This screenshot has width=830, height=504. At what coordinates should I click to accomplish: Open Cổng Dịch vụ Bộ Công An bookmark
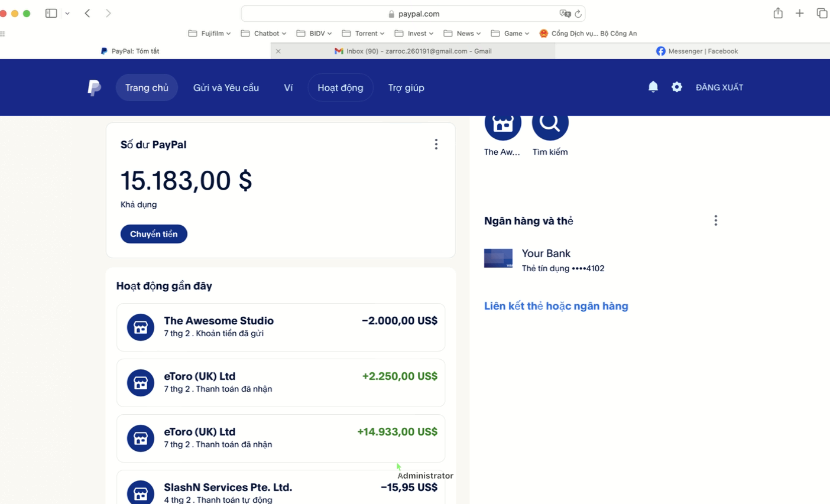[x=588, y=34]
